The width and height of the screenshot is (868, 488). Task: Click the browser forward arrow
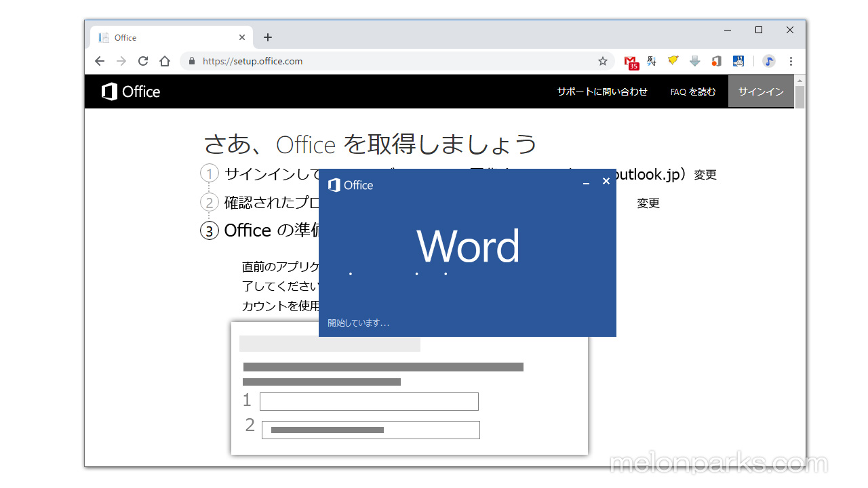coord(121,61)
